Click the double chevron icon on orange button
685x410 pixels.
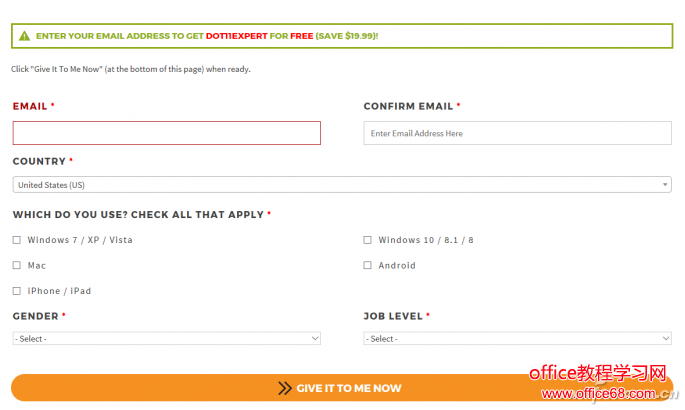pyautogui.click(x=285, y=388)
